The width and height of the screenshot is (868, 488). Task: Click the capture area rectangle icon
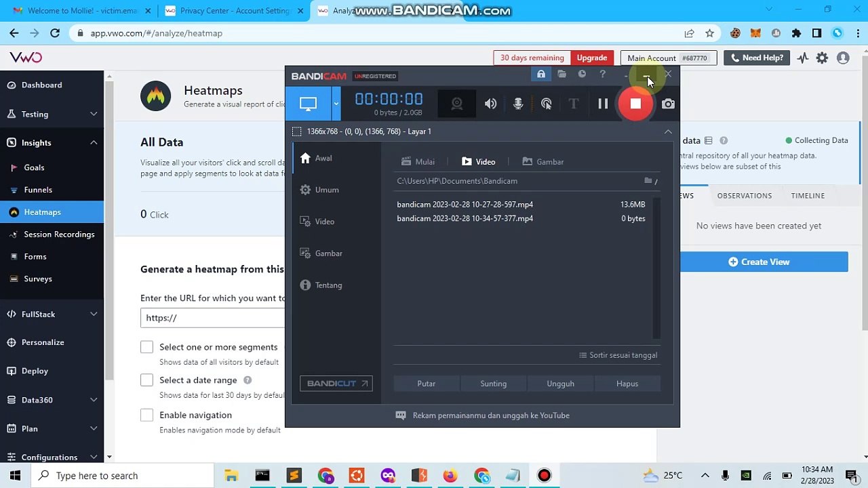click(297, 131)
